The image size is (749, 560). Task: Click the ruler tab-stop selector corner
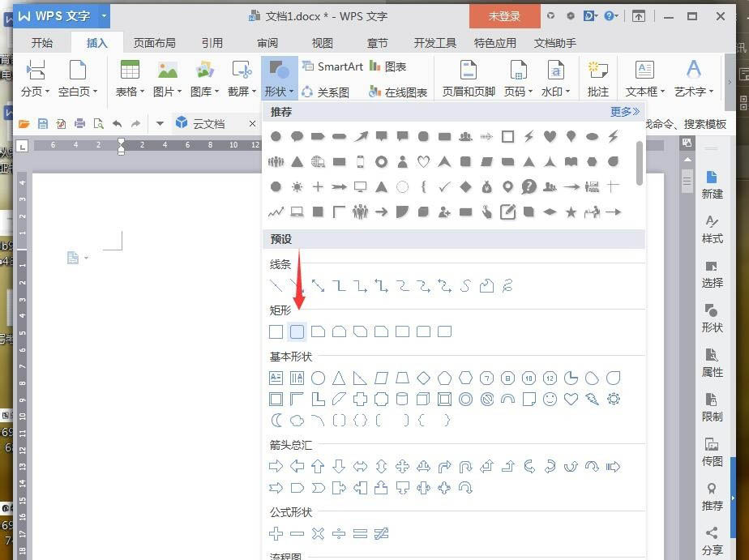22,146
